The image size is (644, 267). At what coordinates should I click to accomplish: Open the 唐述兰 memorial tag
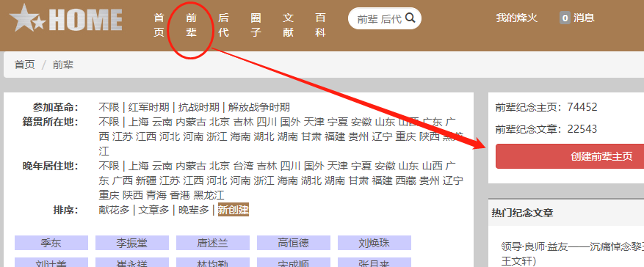coord(213,243)
